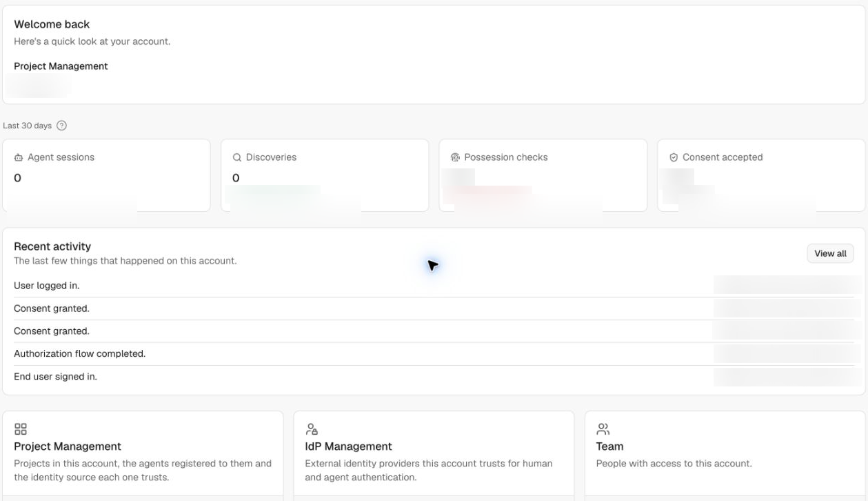Click the "Recent activity" heading
Image resolution: width=868 pixels, height=501 pixels.
coord(52,246)
